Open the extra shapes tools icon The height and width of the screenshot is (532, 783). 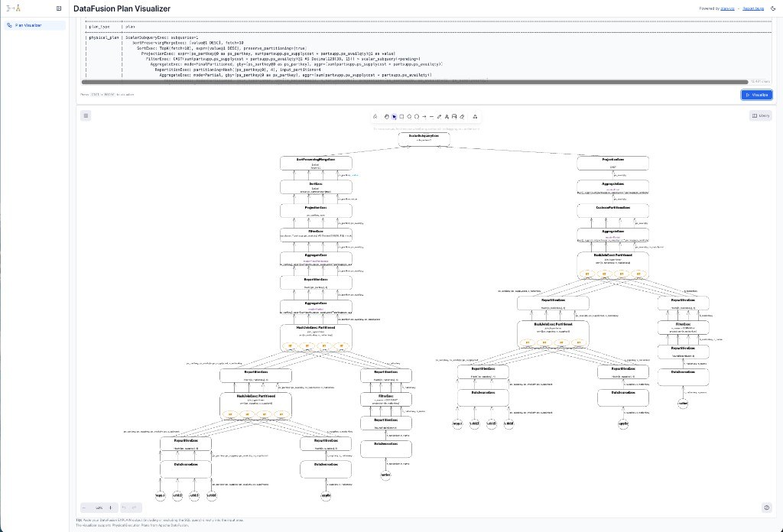point(475,117)
